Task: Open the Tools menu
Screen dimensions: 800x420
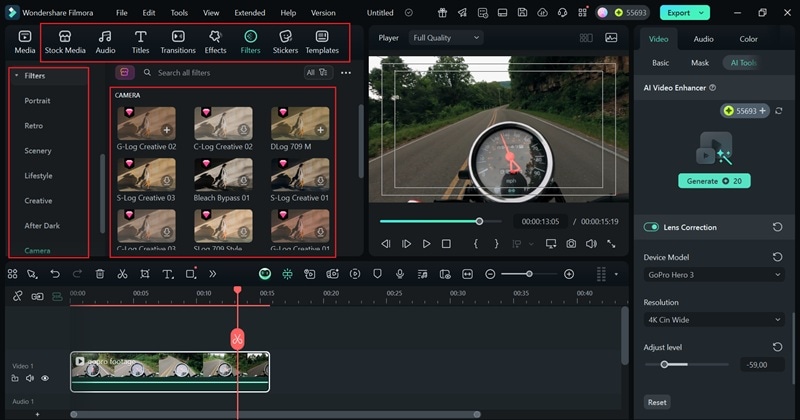Action: coord(179,13)
